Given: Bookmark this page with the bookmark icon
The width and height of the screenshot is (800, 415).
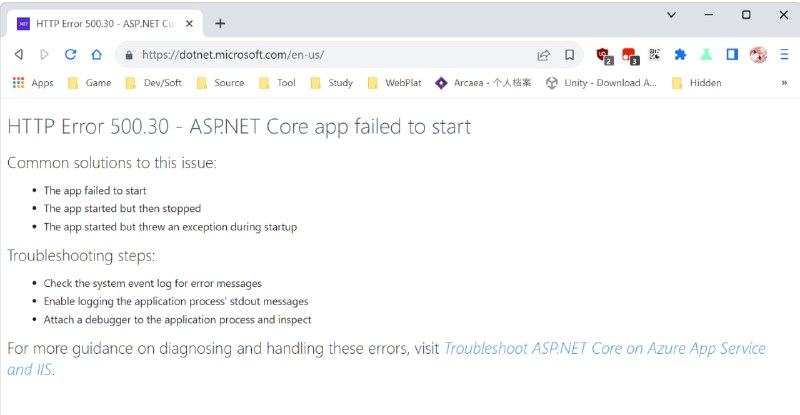Looking at the screenshot, I should [x=569, y=55].
